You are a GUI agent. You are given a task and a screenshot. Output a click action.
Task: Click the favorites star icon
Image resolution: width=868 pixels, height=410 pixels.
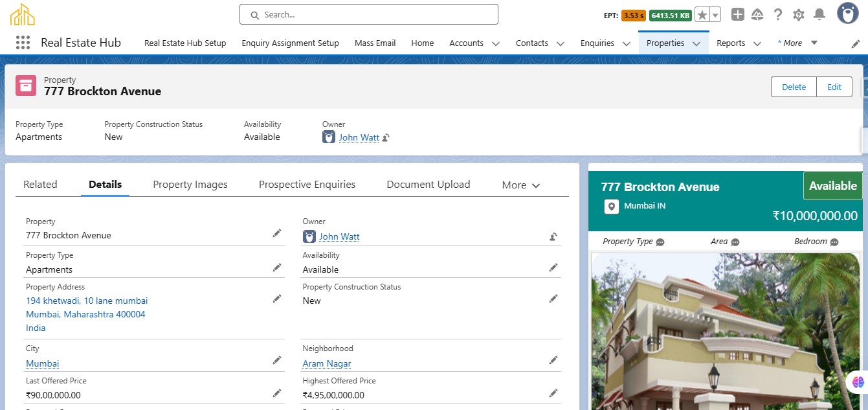pos(702,15)
